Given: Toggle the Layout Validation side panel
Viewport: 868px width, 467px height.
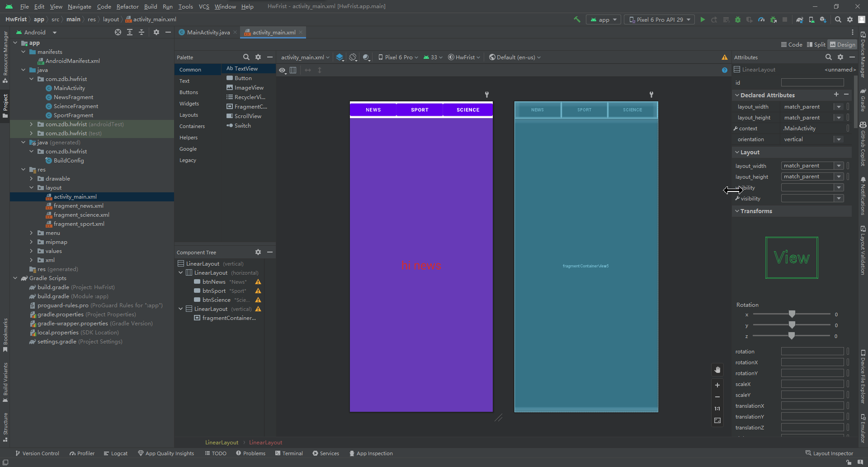Looking at the screenshot, I should pos(863,251).
